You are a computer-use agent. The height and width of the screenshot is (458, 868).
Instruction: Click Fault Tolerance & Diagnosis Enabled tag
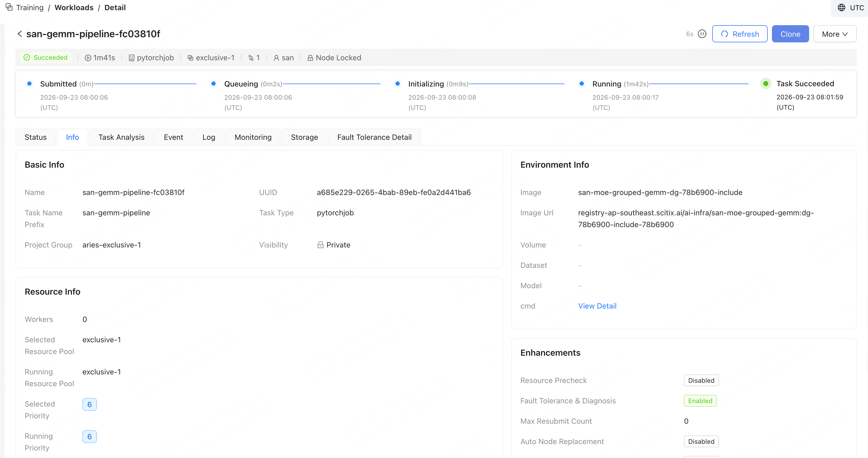[x=700, y=401]
